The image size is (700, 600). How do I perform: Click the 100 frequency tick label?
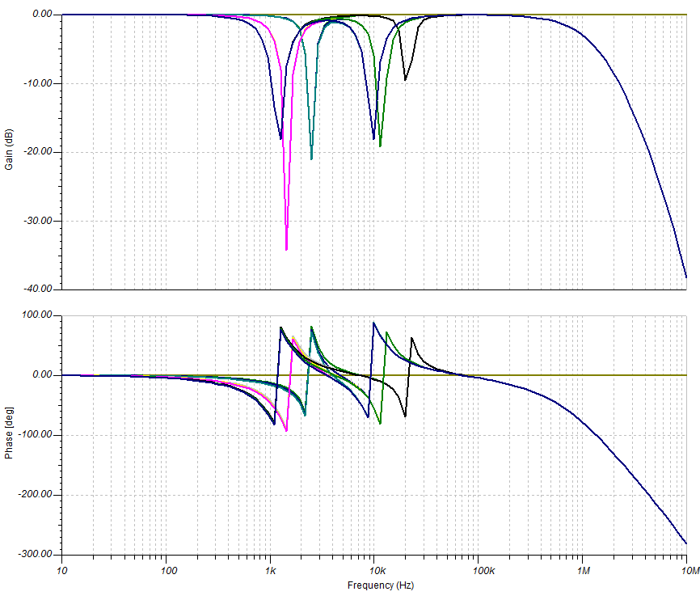(169, 571)
